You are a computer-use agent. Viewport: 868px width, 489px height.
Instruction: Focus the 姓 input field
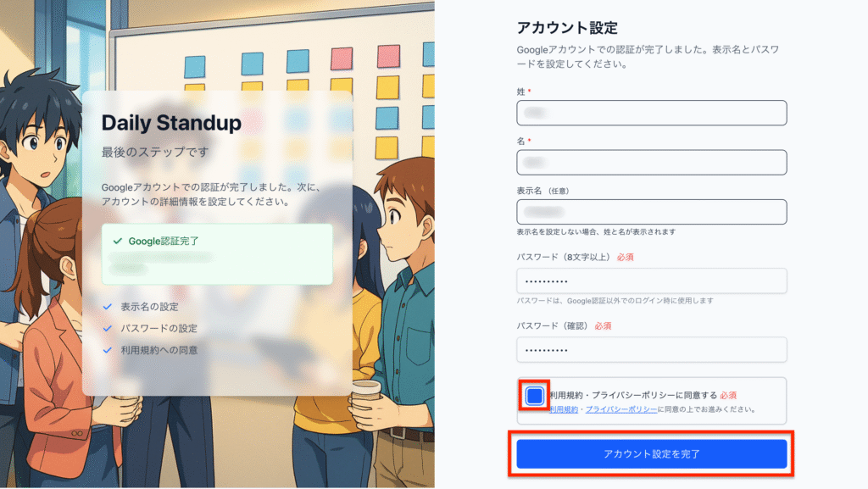(x=652, y=113)
